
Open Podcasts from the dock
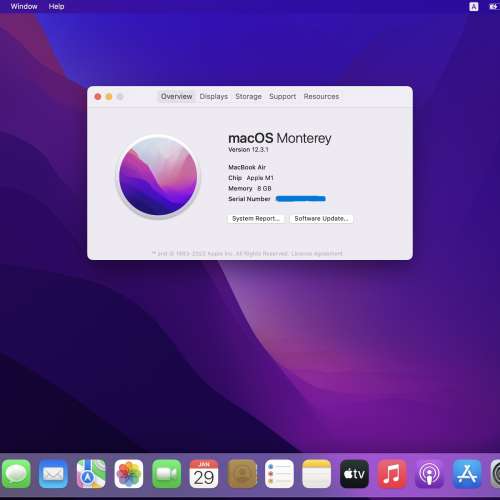(x=430, y=474)
